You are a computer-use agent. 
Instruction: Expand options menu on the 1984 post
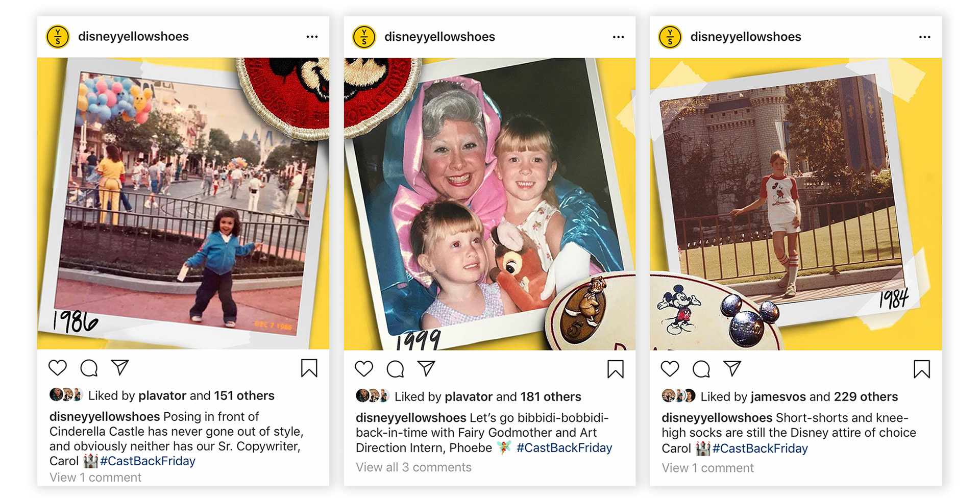pyautogui.click(x=925, y=37)
